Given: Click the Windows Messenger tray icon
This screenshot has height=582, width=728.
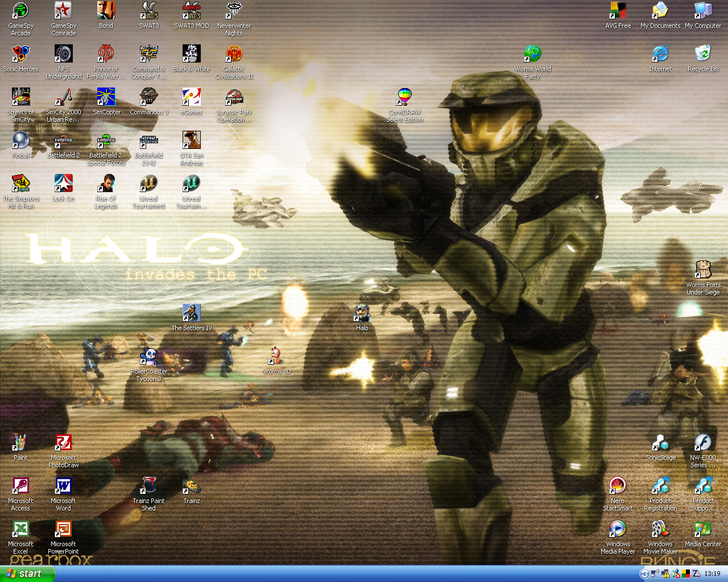Looking at the screenshot, I should point(676,573).
